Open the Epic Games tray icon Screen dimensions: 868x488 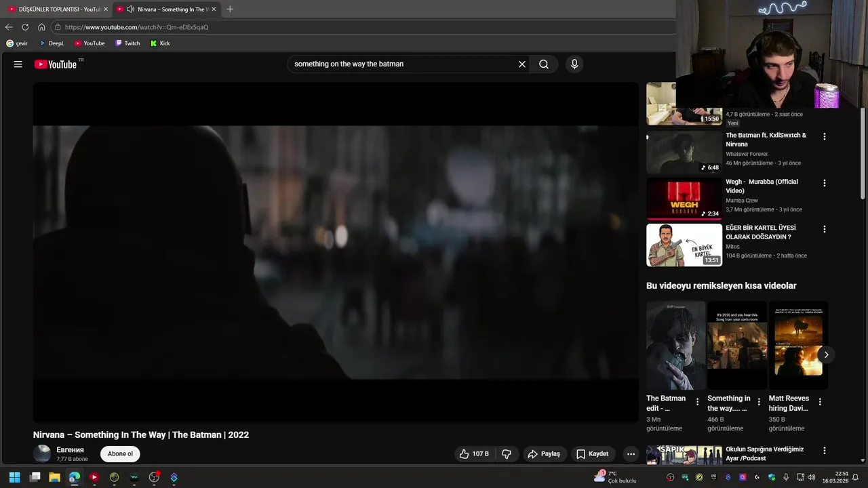point(713,477)
